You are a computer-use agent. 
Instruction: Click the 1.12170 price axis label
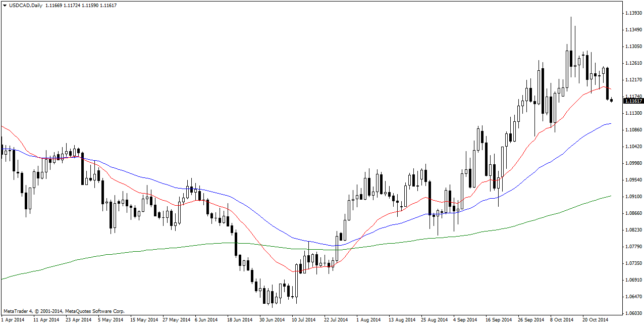coord(633,80)
